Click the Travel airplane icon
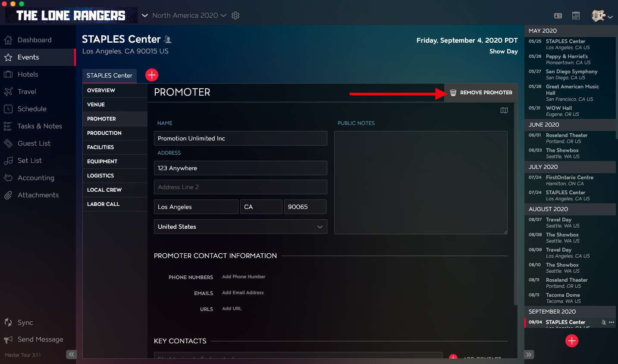Screen dimensions: 618x364 tap(8, 92)
